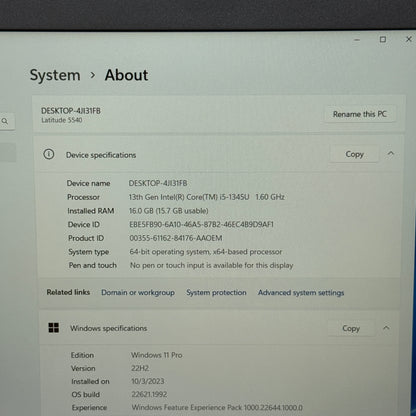
Task: Collapse the Windows specifications section
Action: pos(386,328)
